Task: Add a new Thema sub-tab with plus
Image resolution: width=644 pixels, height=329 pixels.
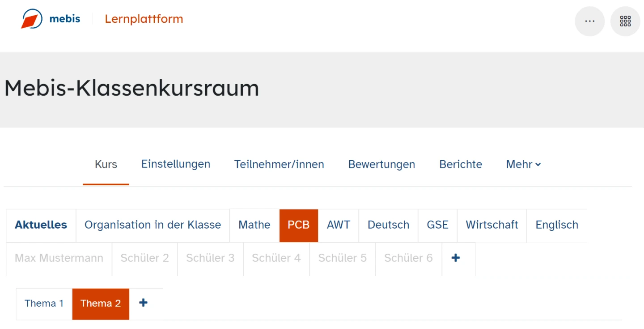Action: click(143, 303)
